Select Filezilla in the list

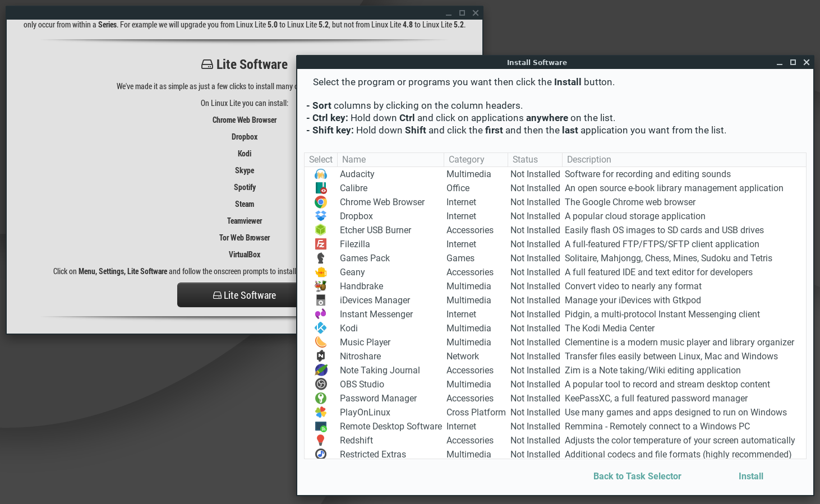point(354,244)
